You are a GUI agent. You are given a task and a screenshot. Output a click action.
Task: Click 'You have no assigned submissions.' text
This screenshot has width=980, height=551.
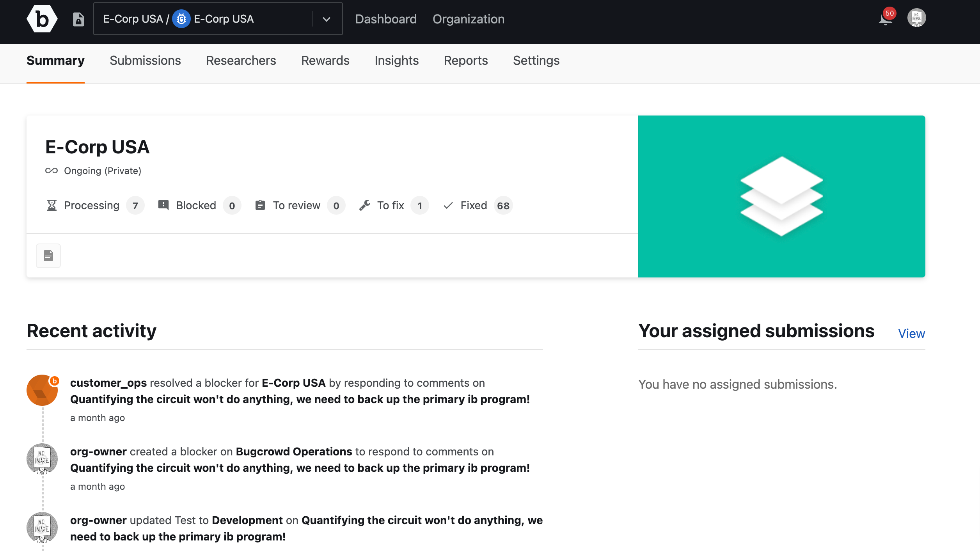click(x=738, y=384)
